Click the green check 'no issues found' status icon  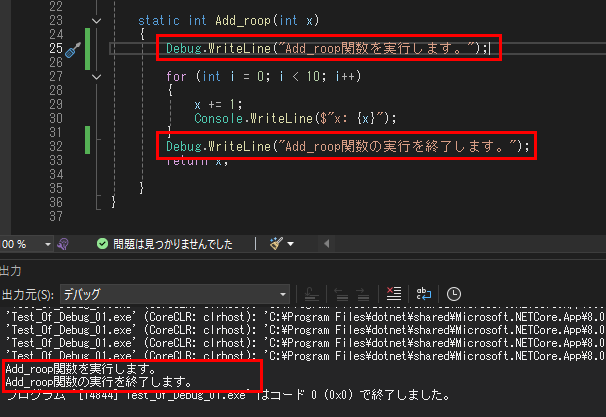tap(101, 243)
